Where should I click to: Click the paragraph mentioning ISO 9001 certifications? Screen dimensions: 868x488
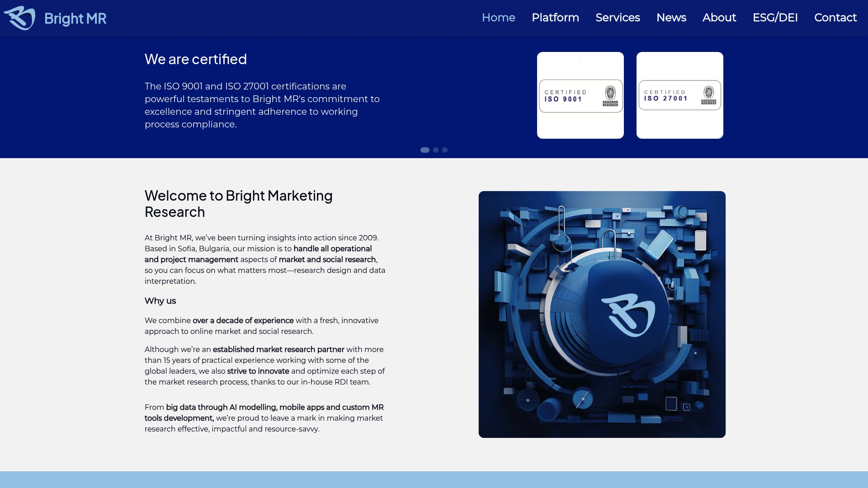click(x=262, y=105)
